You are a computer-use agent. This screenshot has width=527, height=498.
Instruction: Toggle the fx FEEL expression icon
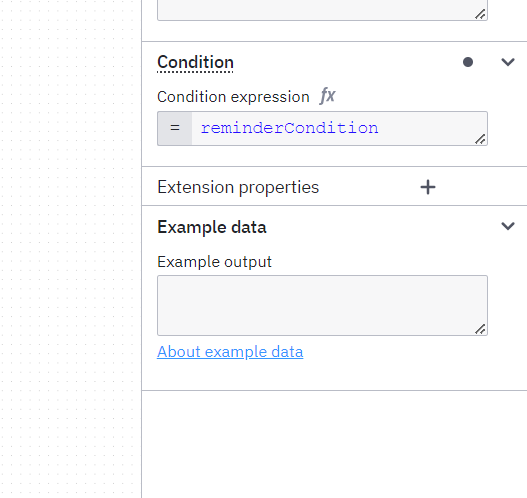point(327,96)
